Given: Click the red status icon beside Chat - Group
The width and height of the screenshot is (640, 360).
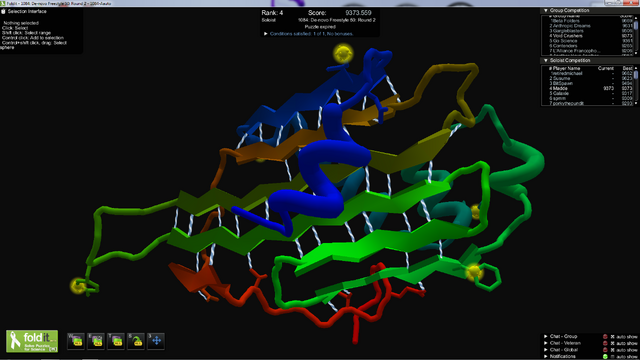Looking at the screenshot, I should click(x=605, y=337).
